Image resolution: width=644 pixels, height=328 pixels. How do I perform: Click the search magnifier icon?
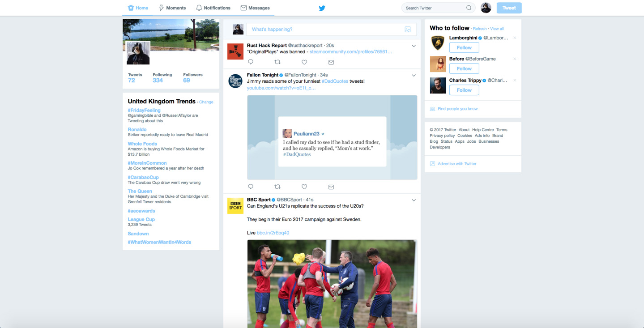[x=469, y=8]
